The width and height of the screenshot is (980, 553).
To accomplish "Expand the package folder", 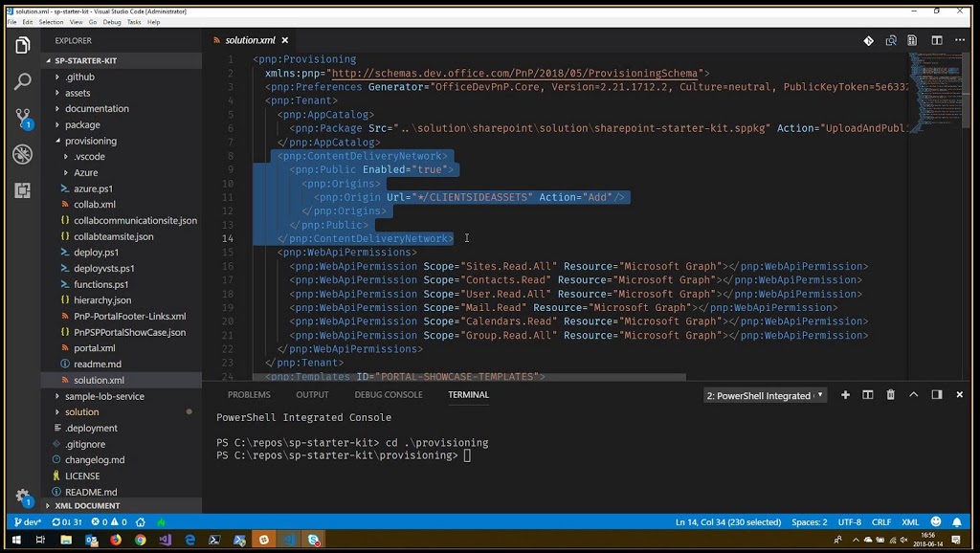I will (82, 125).
